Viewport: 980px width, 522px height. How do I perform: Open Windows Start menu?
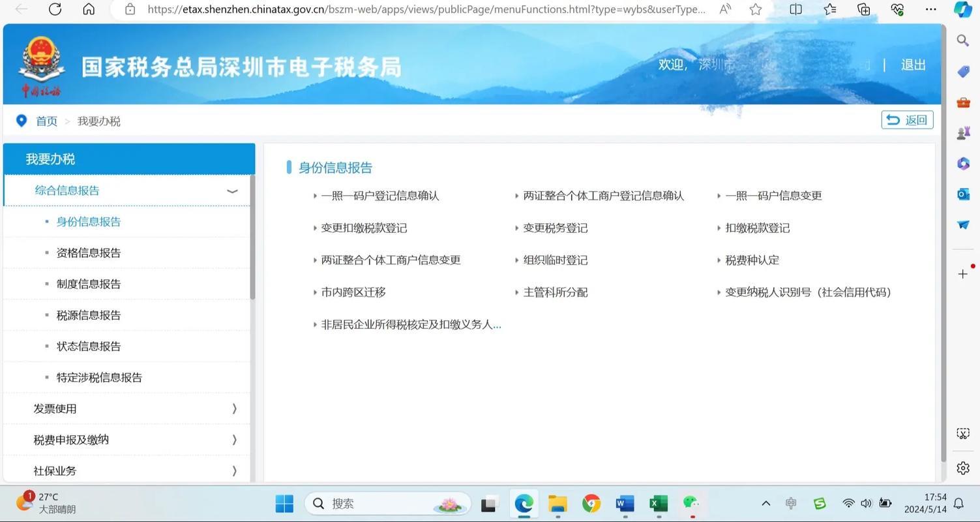[284, 504]
